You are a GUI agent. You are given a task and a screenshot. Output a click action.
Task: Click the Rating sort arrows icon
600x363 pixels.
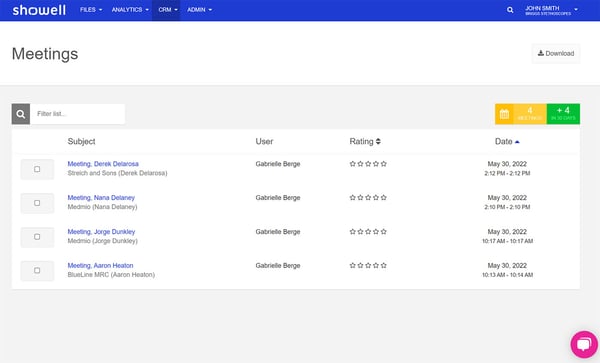pos(378,142)
